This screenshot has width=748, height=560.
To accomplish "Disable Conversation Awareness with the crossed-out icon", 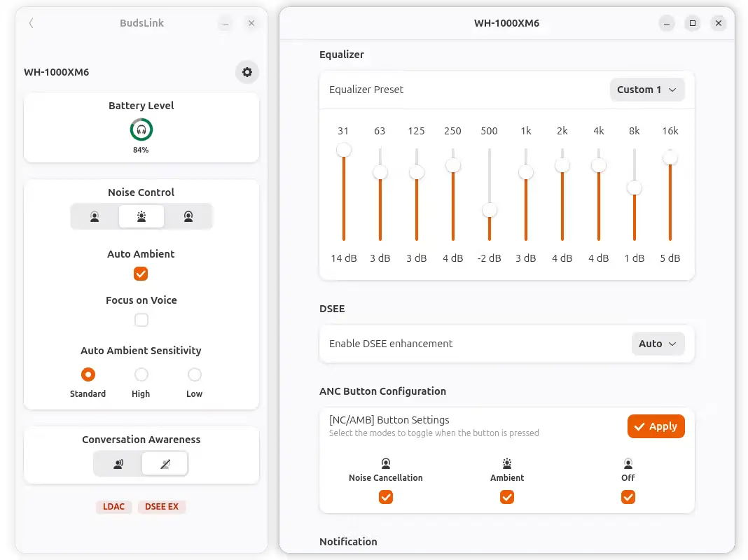I will pos(165,463).
